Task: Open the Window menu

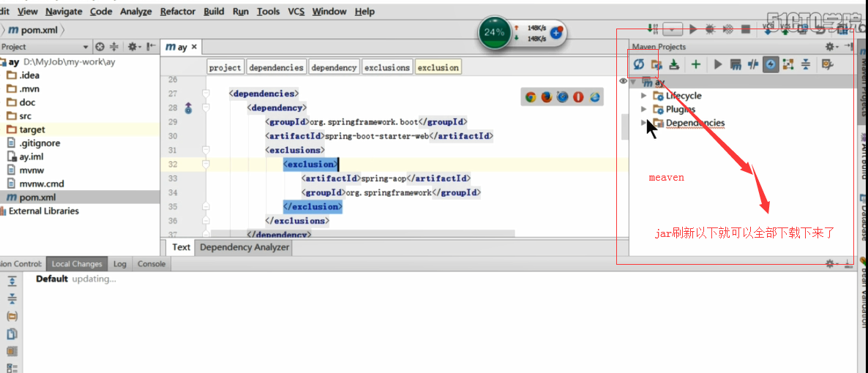Action: coord(331,11)
